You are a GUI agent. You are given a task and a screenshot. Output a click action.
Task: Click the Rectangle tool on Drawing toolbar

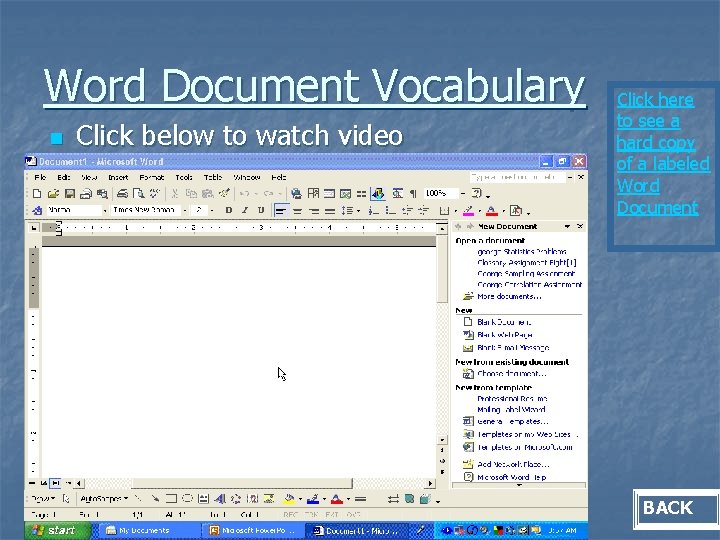click(x=171, y=499)
